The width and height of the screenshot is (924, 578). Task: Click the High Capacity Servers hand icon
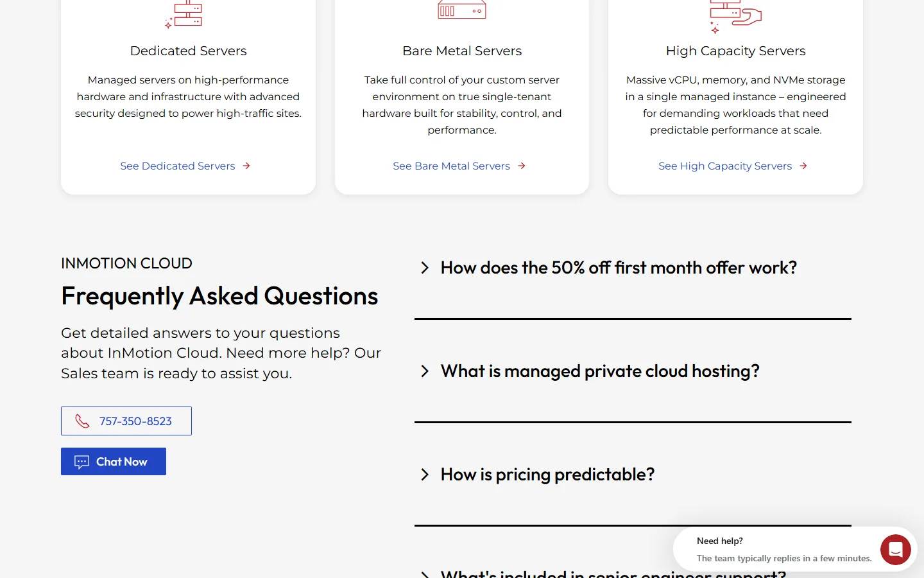[735, 15]
